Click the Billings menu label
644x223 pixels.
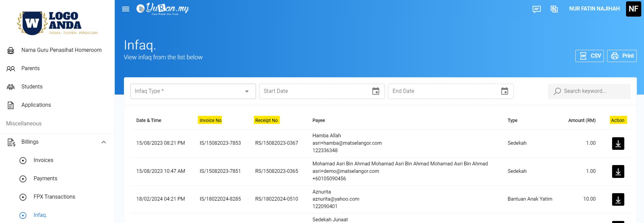coord(30,142)
